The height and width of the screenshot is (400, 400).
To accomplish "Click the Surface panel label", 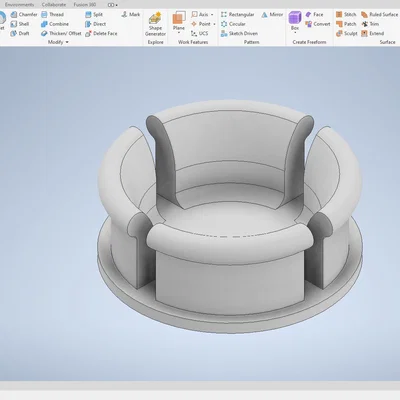I will pyautogui.click(x=387, y=42).
